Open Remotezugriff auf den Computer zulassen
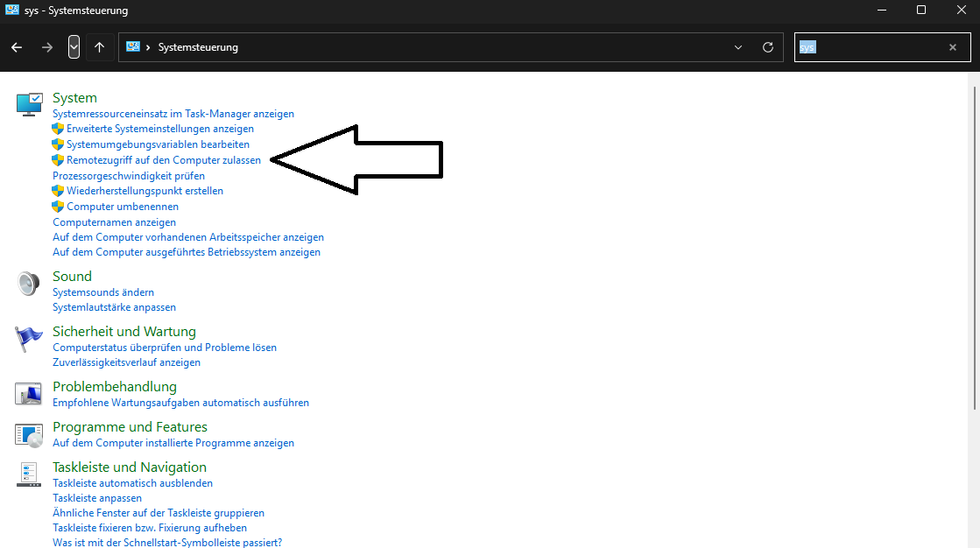Image resolution: width=980 pixels, height=548 pixels. point(163,160)
